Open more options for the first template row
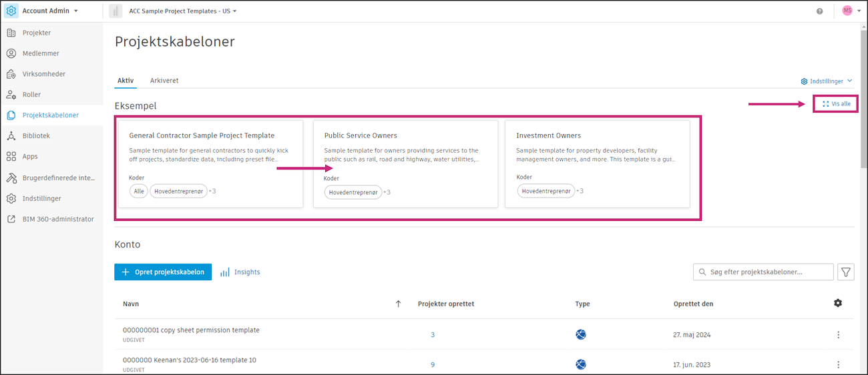This screenshot has width=868, height=375. click(838, 335)
